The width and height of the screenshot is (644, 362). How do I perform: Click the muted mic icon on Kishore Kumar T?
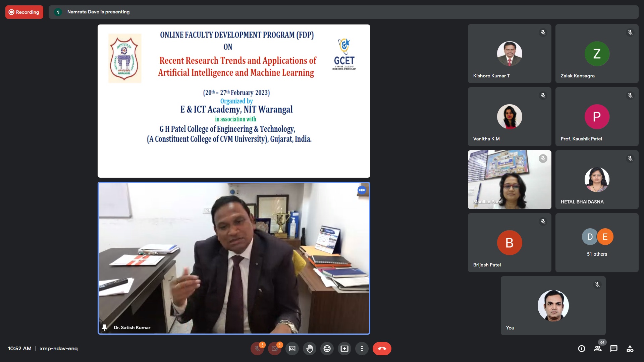543,33
